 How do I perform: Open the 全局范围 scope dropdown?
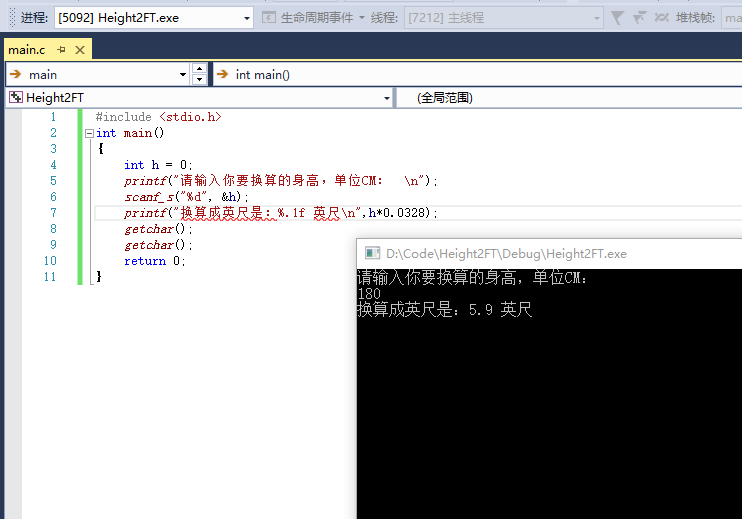(x=570, y=98)
